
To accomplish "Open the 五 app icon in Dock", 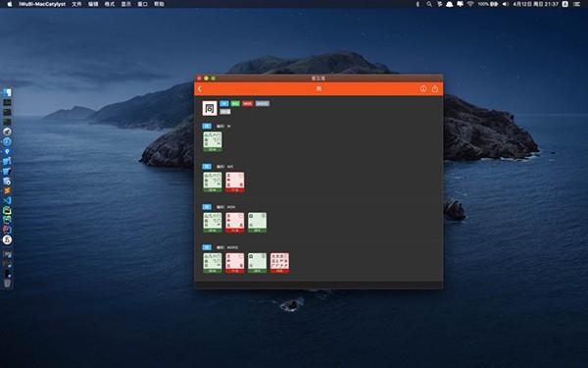I will pyautogui.click(x=7, y=239).
